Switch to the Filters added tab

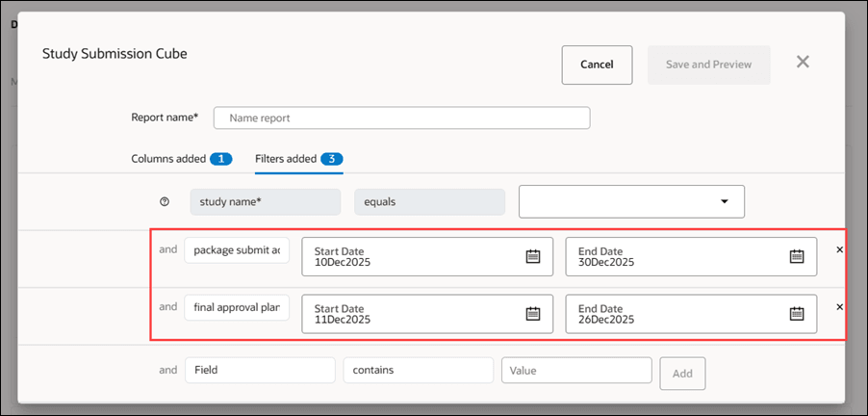[299, 159]
